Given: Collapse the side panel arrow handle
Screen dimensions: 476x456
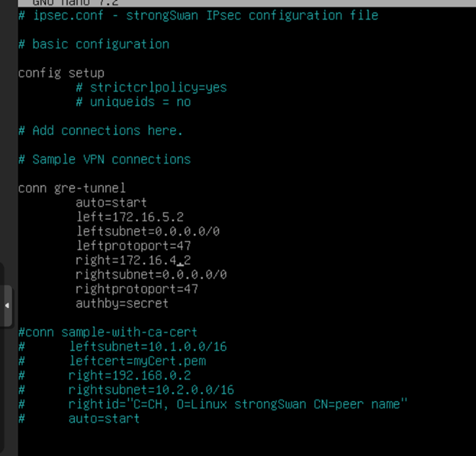Looking at the screenshot, I should click(7, 305).
